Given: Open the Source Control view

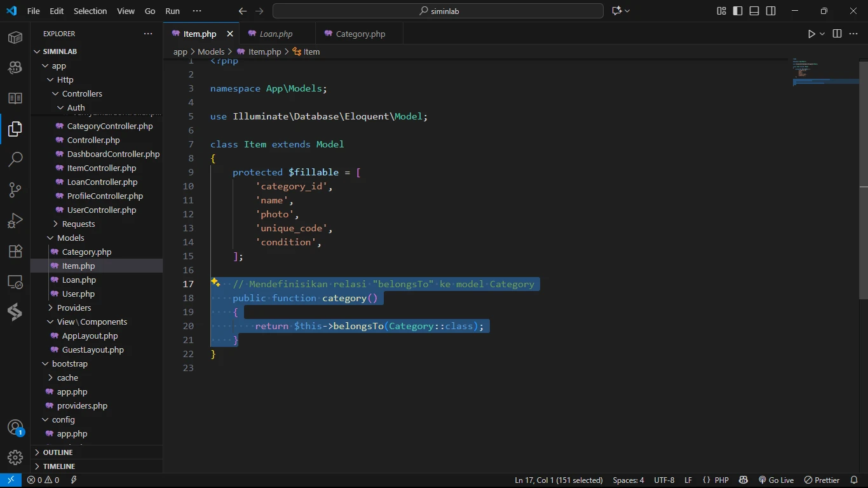Looking at the screenshot, I should [15, 190].
